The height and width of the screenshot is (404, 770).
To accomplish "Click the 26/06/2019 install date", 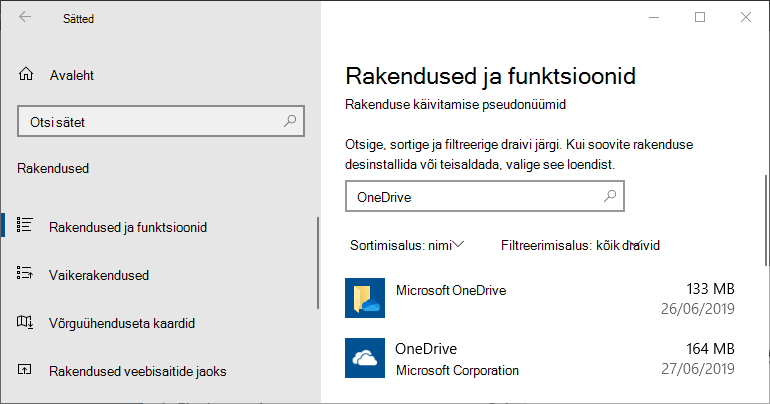I will click(x=697, y=309).
